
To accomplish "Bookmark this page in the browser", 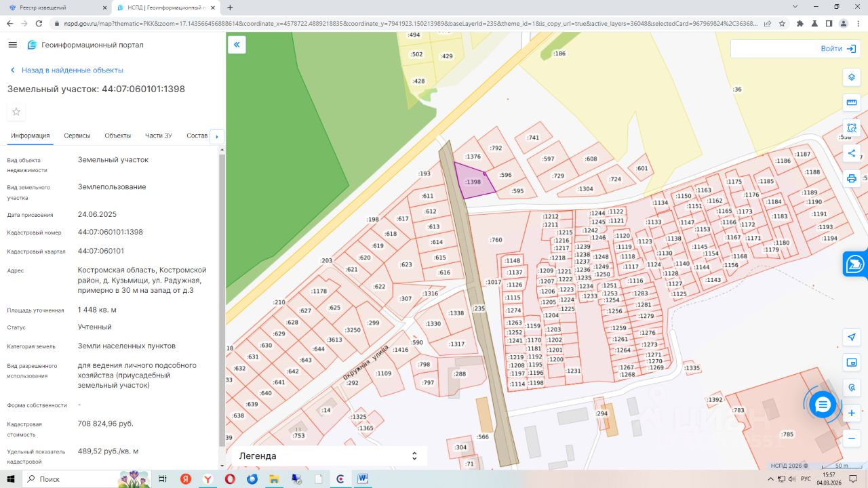I will tap(782, 23).
